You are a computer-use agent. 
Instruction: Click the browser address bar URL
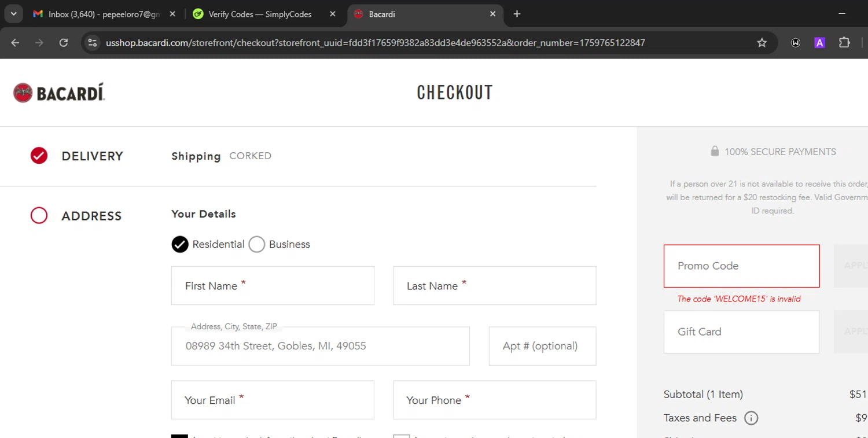click(376, 43)
